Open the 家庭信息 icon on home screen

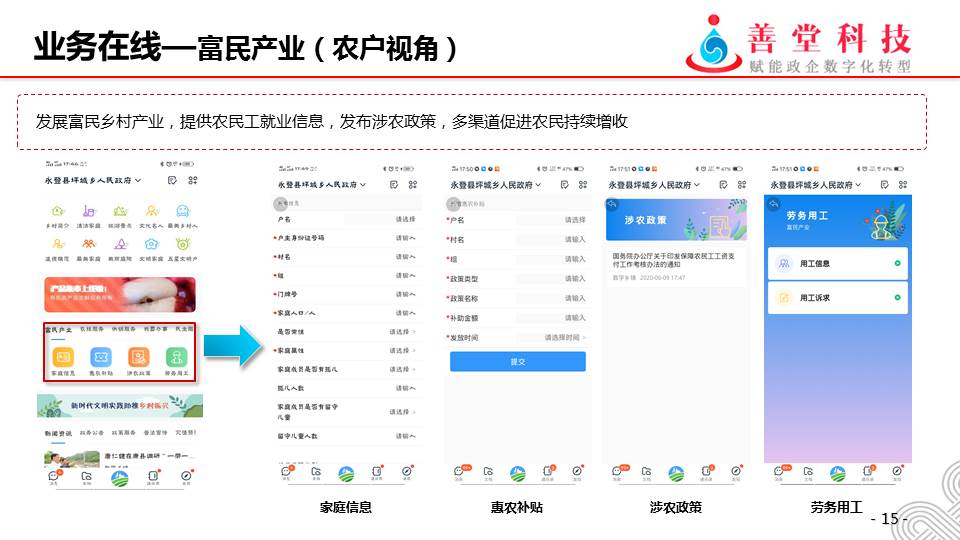(62, 357)
